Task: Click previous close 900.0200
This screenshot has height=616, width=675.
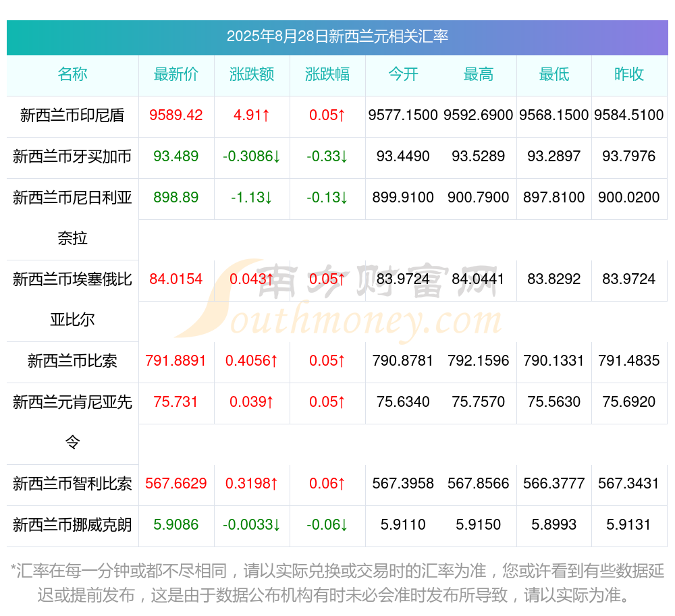Action: [629, 198]
